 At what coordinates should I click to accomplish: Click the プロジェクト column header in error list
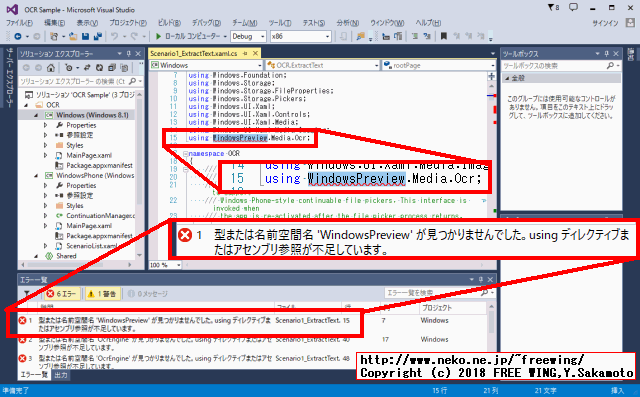(x=437, y=308)
